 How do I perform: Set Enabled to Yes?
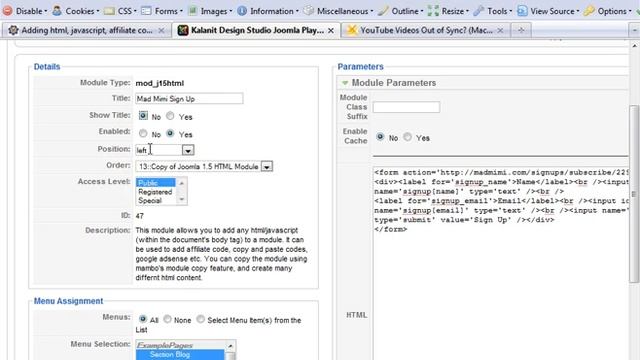pos(170,133)
